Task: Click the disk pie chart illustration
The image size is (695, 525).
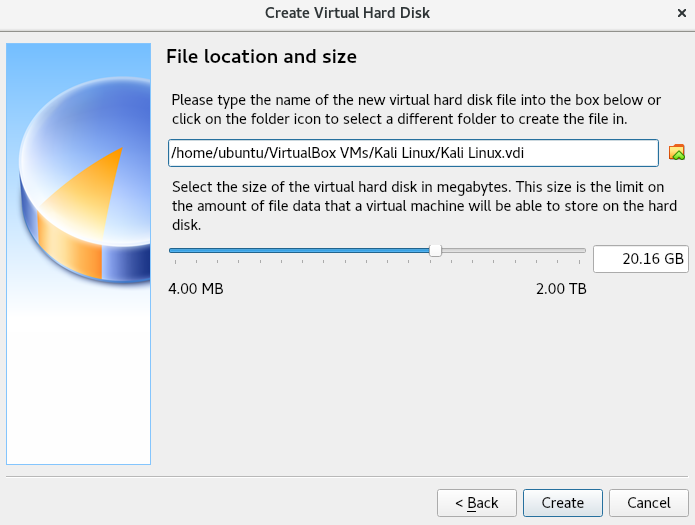Action: (x=84, y=180)
